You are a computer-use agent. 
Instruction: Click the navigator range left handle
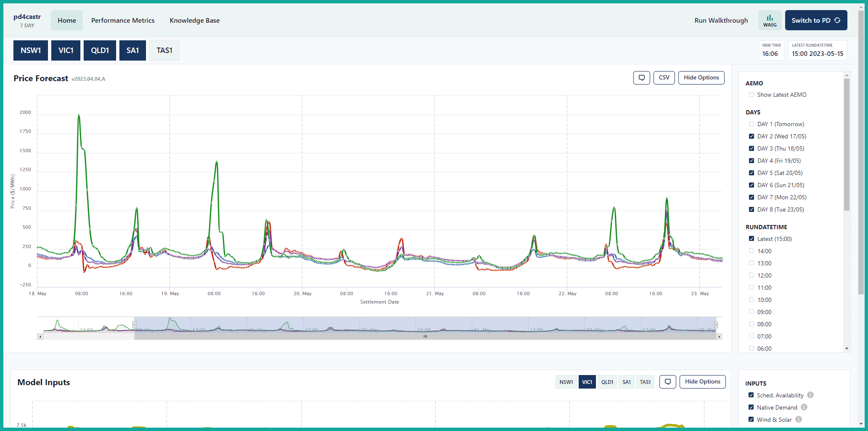[135, 325]
